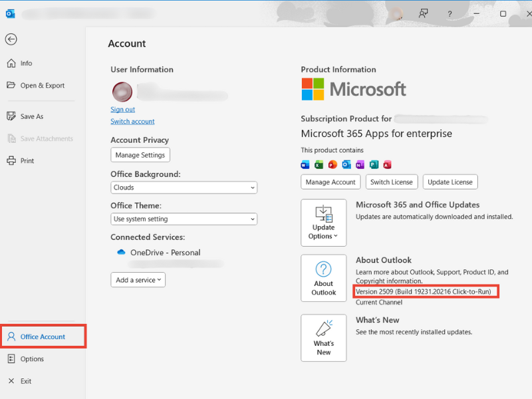Select the PowerPoint icon under This product contains
532x399 pixels.
pyautogui.click(x=331, y=164)
